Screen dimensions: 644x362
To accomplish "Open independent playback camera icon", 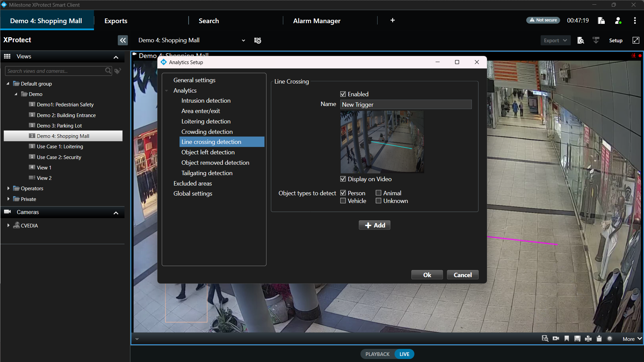I will 556,339.
